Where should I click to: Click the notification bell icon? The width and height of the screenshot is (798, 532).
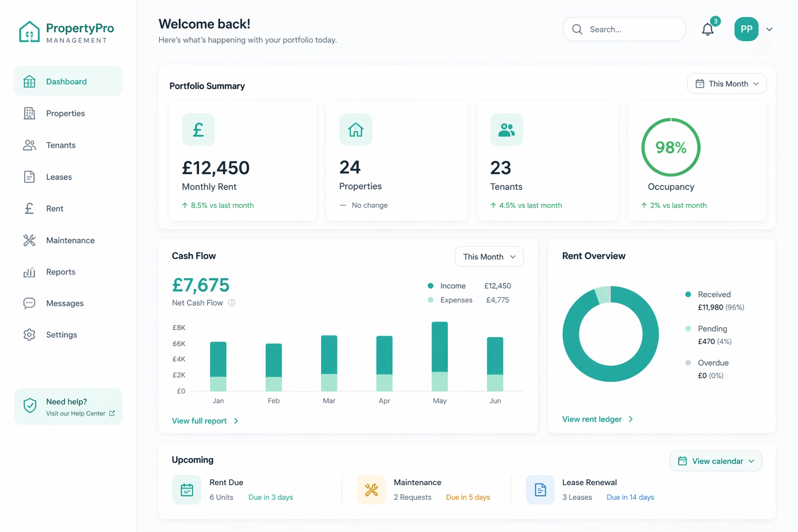(x=707, y=29)
